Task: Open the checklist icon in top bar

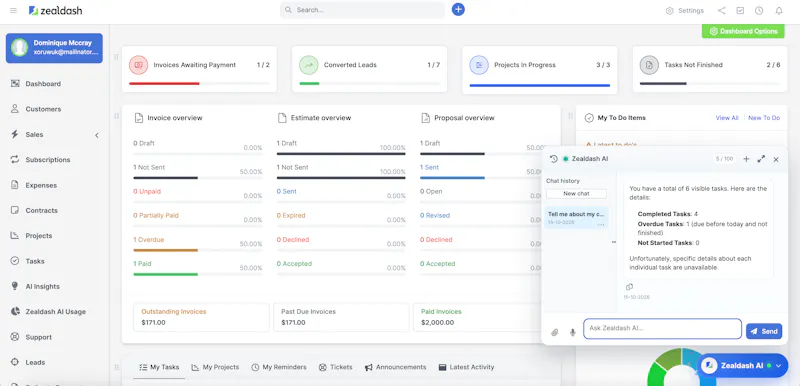Action: pyautogui.click(x=740, y=10)
